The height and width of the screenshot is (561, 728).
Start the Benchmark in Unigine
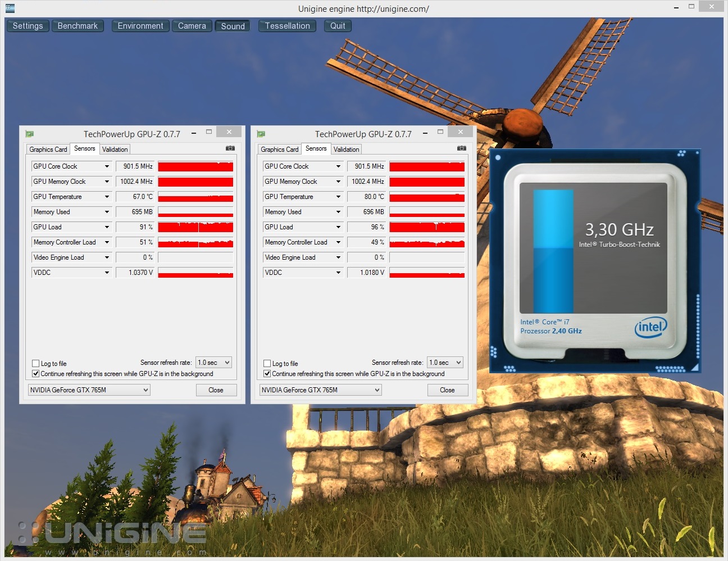click(78, 26)
